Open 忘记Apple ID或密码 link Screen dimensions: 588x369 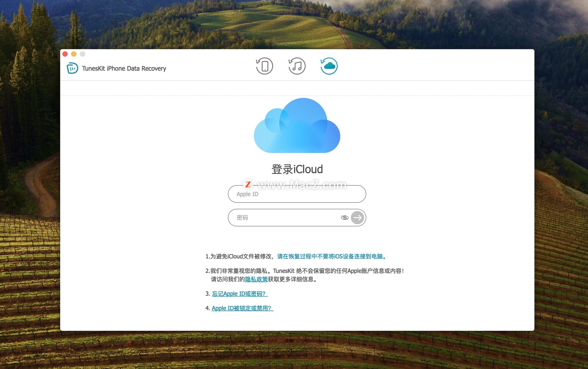240,294
